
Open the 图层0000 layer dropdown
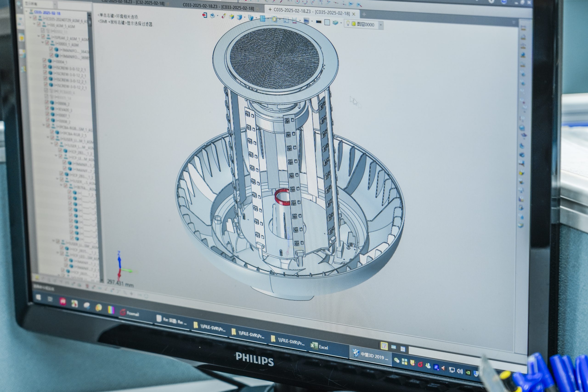381,25
